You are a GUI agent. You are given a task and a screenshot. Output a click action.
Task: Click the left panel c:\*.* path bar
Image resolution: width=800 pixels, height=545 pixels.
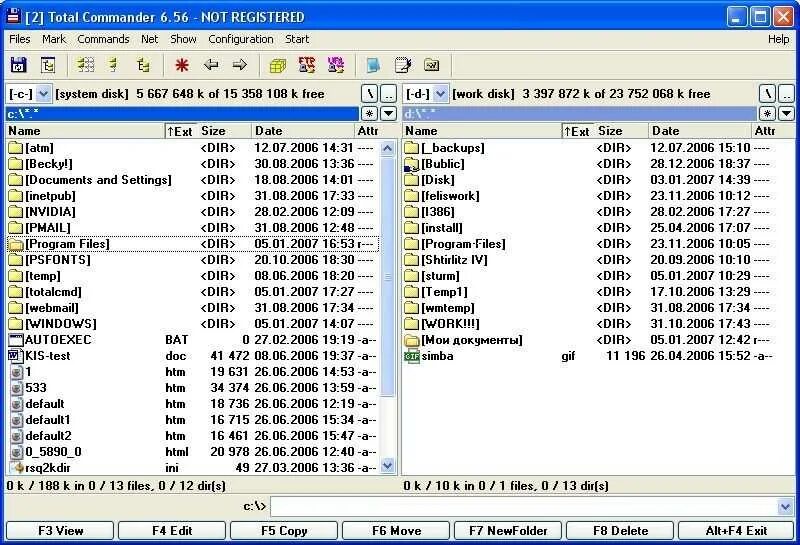[182, 113]
